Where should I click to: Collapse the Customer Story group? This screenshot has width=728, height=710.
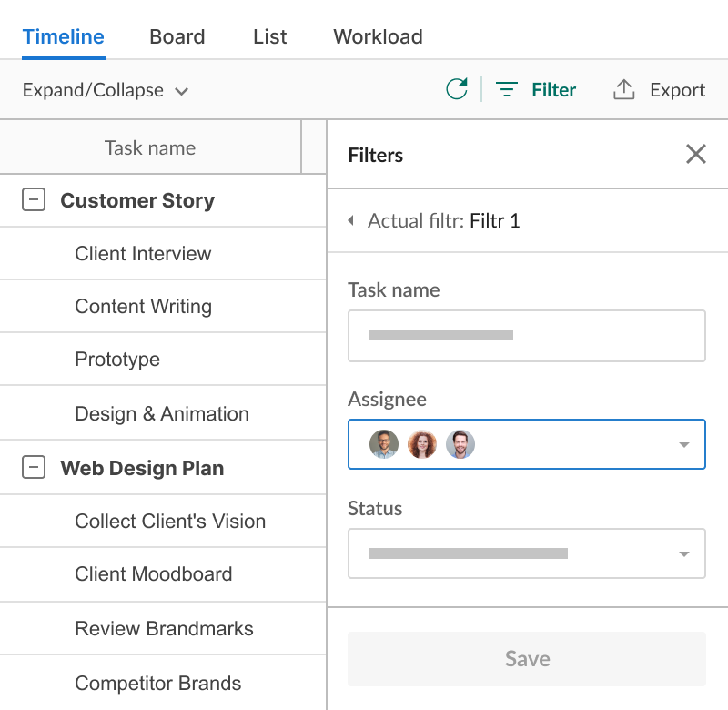click(34, 200)
